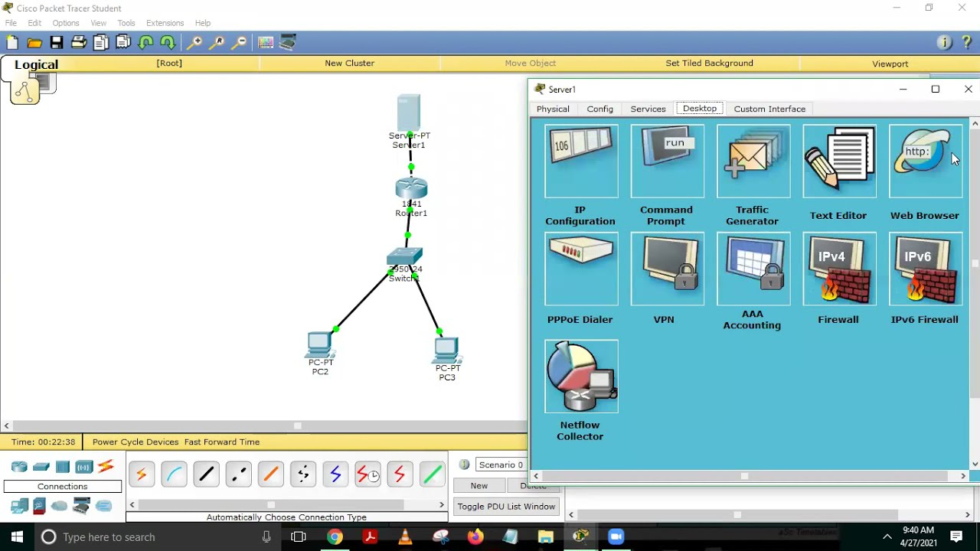Screen dimensions: 980x551
Task: Click the New file toolbar icon
Action: 11,43
